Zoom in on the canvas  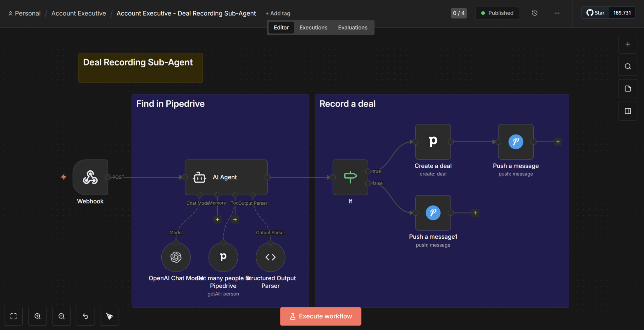[x=37, y=316]
